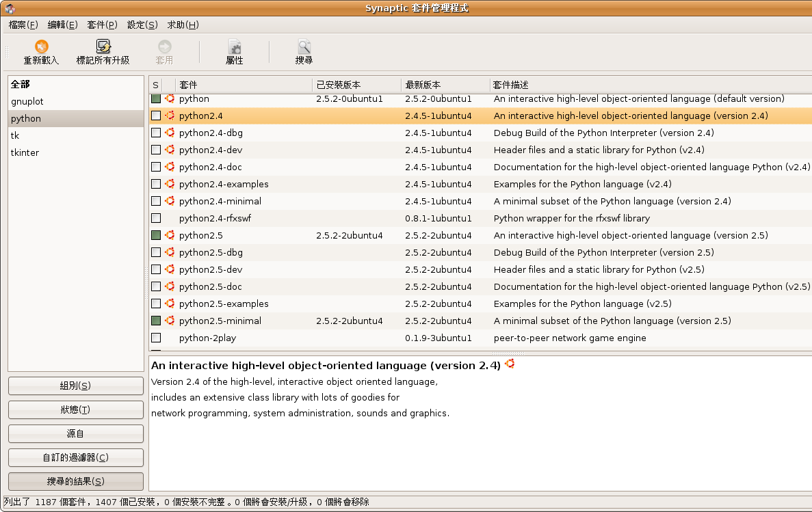The height and width of the screenshot is (512, 812).
Task: Click Ubuntu support icon of python2.5-minimal row
Action: point(170,321)
